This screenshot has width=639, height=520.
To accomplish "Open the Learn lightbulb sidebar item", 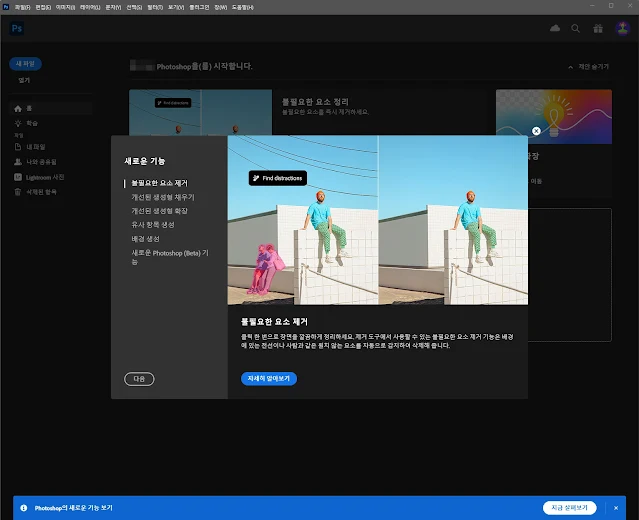I will (x=18, y=123).
